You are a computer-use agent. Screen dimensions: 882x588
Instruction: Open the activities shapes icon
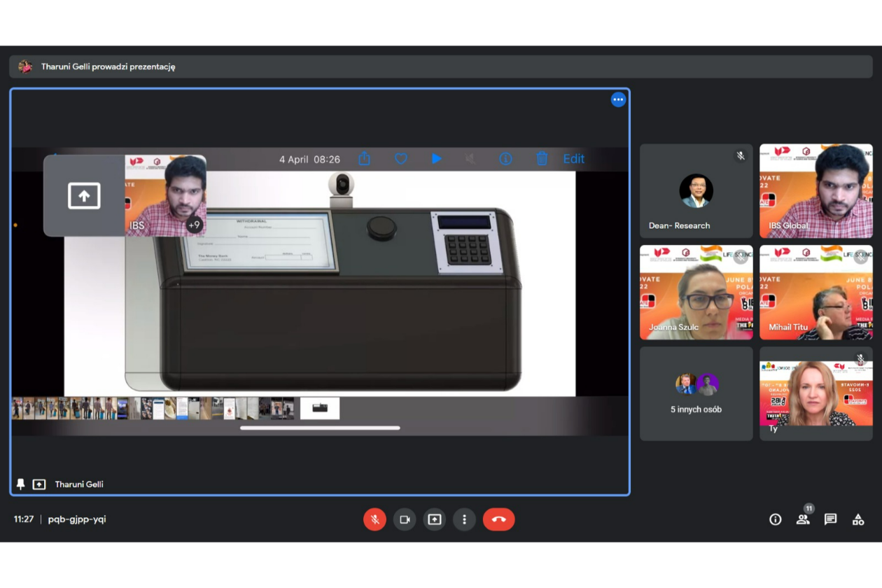pyautogui.click(x=857, y=519)
